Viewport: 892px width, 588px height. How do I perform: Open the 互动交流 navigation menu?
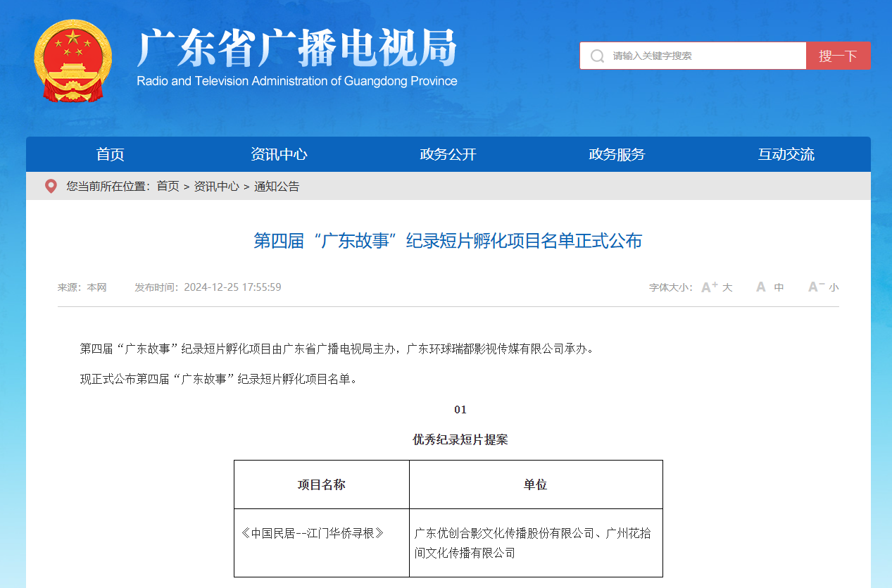coord(786,154)
